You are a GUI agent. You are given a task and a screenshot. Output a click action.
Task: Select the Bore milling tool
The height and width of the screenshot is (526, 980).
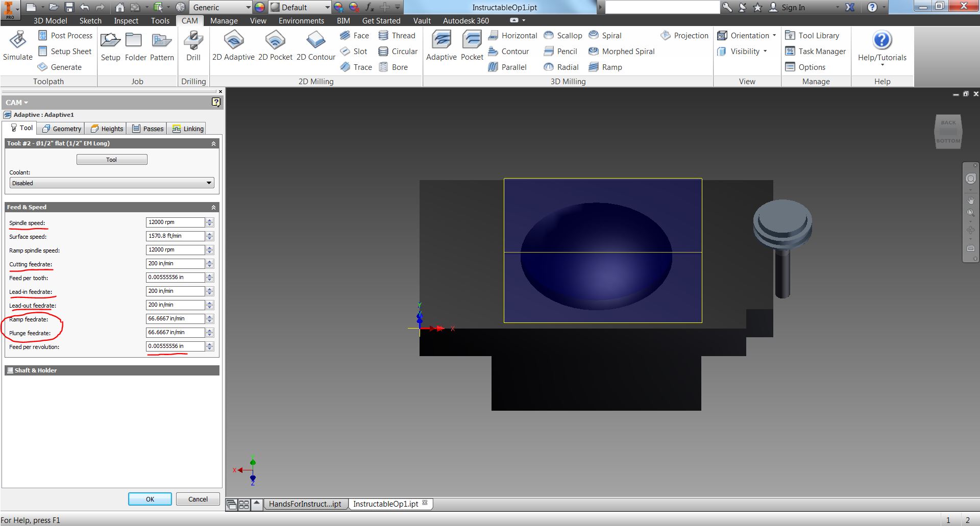click(393, 67)
